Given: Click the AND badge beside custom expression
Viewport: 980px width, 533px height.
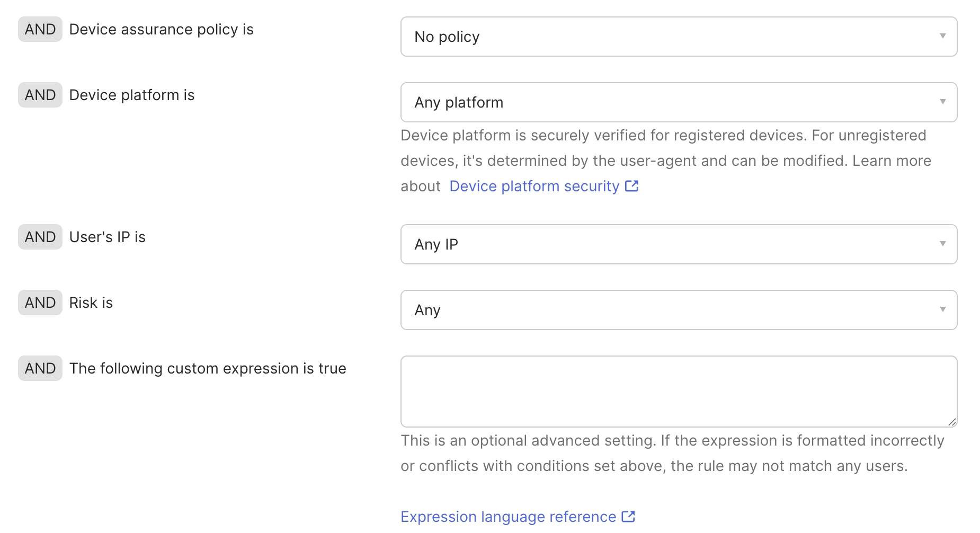Looking at the screenshot, I should pyautogui.click(x=40, y=368).
